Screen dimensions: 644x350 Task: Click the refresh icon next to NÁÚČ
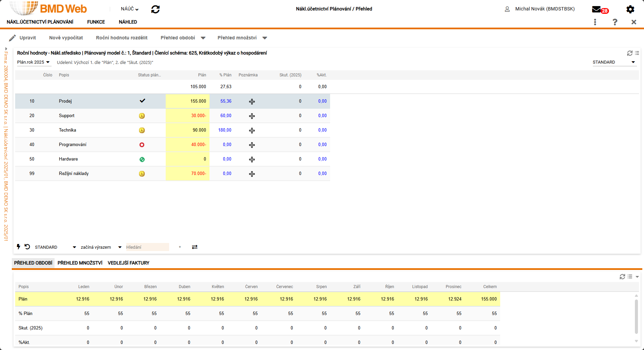point(155,9)
